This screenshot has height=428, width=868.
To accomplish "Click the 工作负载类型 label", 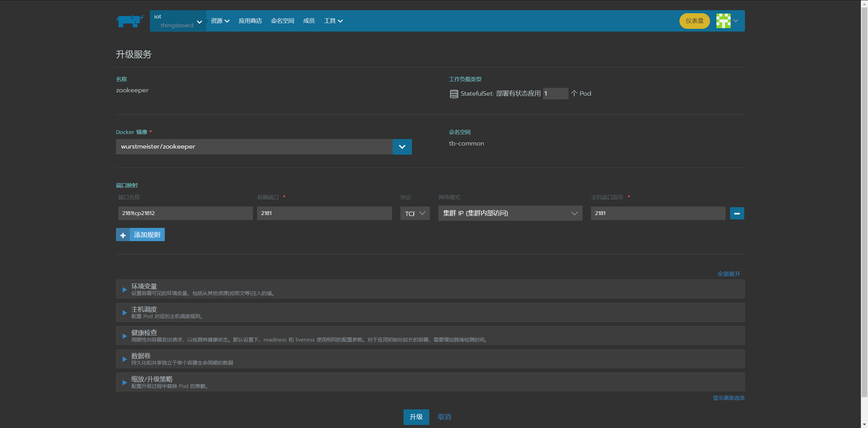I will [465, 79].
